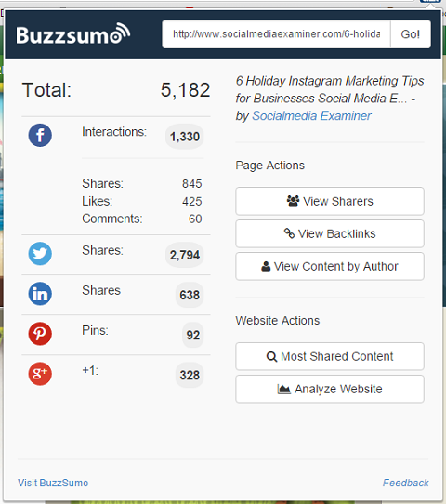
Task: Click the Facebook icon
Action: coord(40,135)
